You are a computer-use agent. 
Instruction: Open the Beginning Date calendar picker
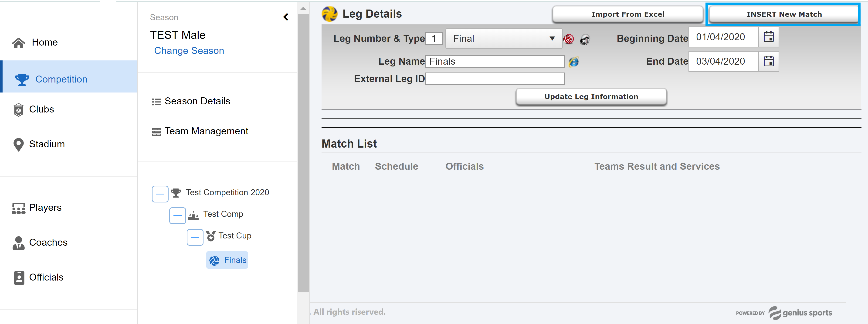[769, 37]
